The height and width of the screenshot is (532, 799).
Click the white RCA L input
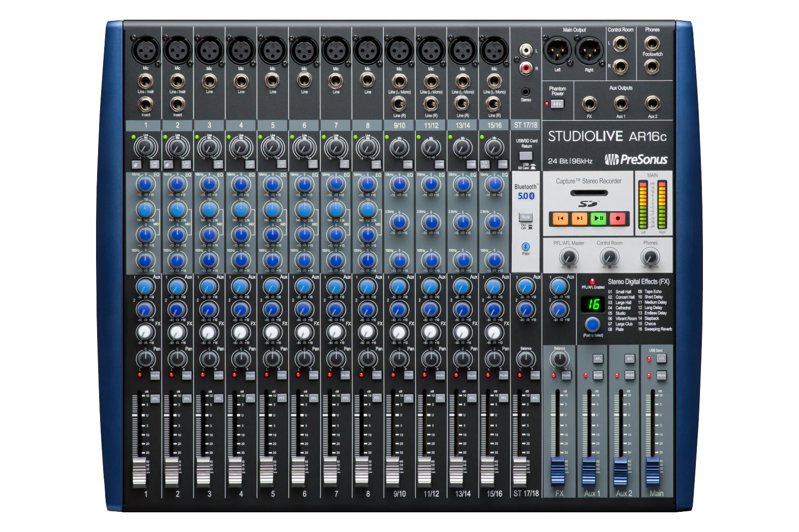(x=526, y=51)
